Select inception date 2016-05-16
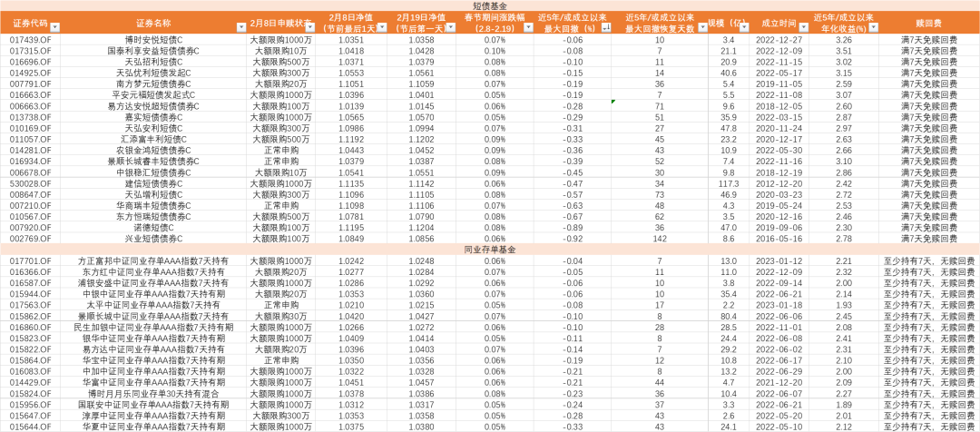The height and width of the screenshot is (432, 980). click(x=779, y=238)
